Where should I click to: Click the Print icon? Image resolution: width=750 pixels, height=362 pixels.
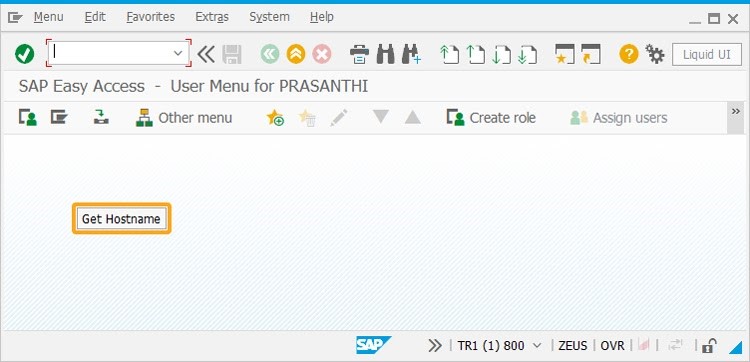click(x=359, y=54)
